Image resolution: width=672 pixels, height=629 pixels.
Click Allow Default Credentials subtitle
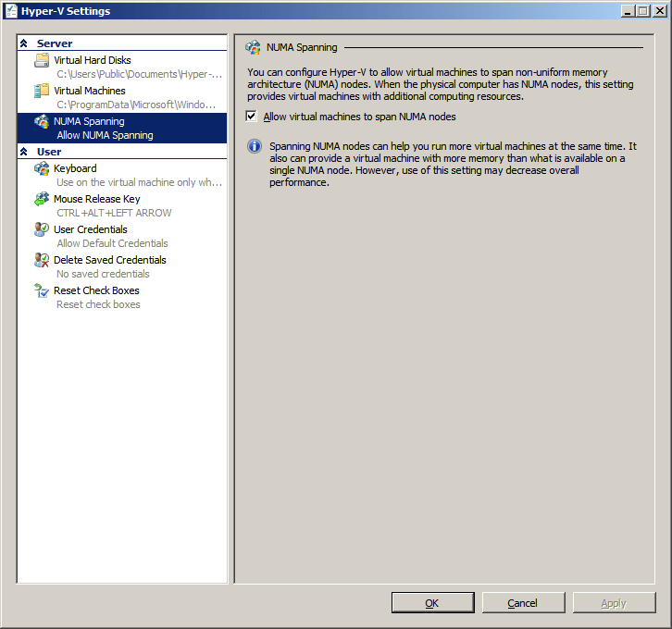[112, 243]
